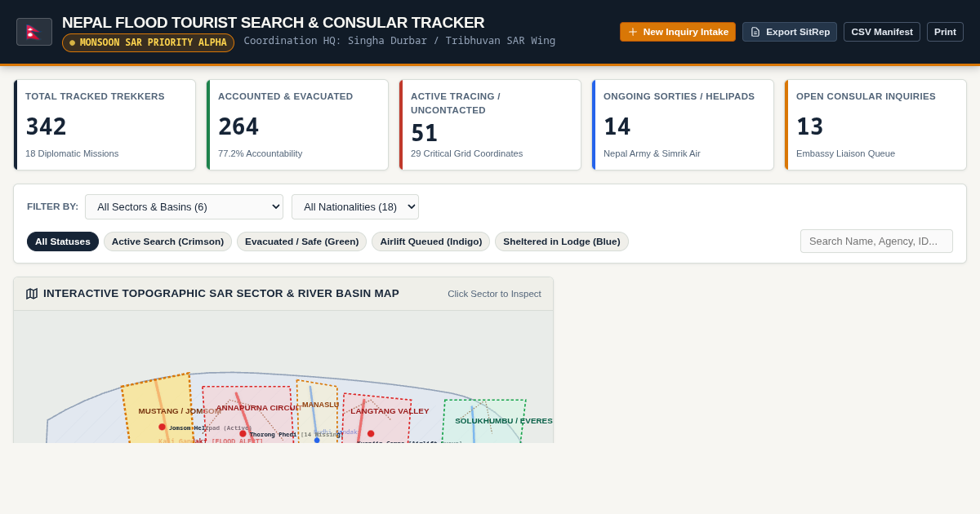Toggle Sheltered in Lodge (Blue) filter
The height and width of the screenshot is (514, 980).
pyautogui.click(x=562, y=241)
